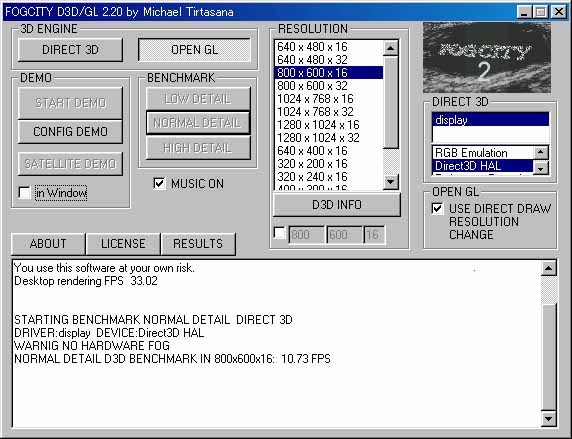The width and height of the screenshot is (572, 439).
Task: Select resolution 1024 x 768 x 16
Action: 329,99
